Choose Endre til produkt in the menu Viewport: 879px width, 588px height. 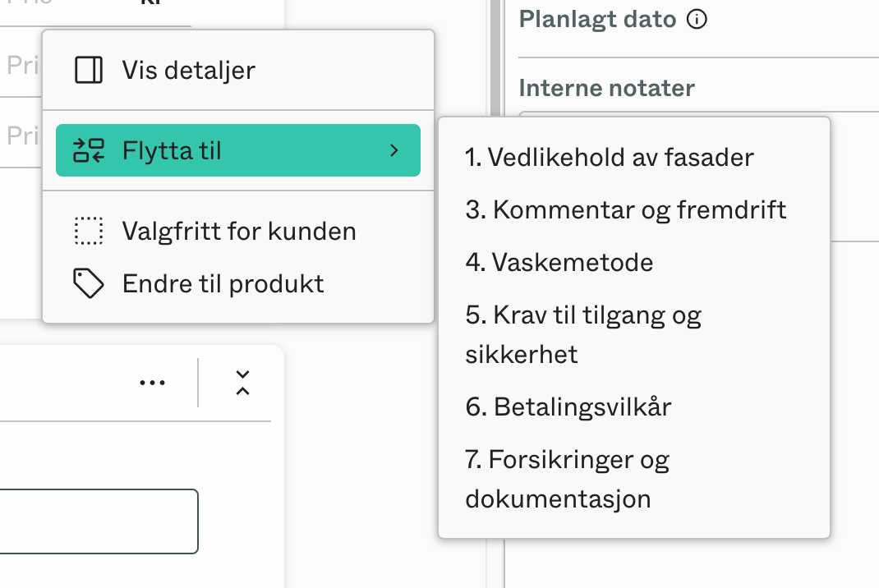point(224,283)
